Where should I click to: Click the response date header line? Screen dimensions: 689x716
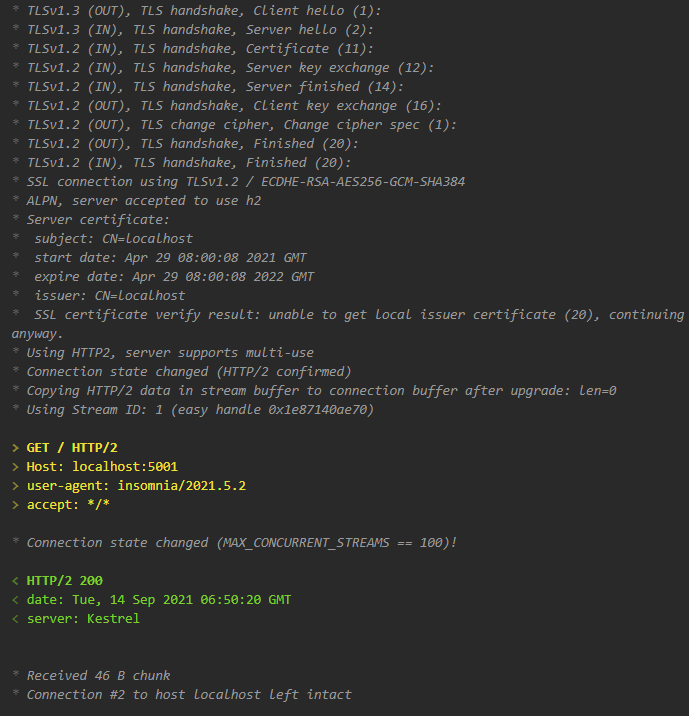click(x=159, y=600)
